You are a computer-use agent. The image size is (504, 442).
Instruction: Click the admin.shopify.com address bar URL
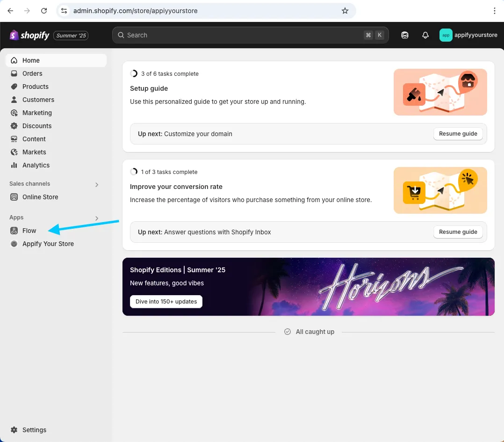tap(135, 11)
